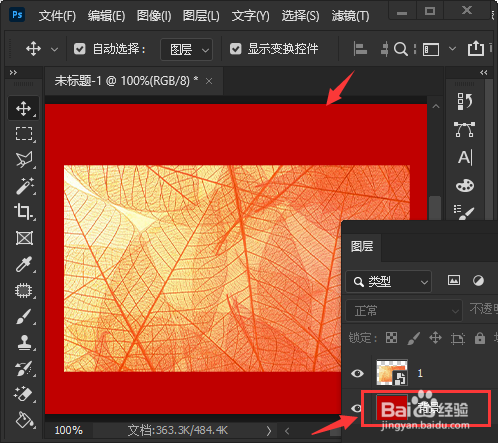The image size is (498, 443).
Task: Close the 未标题-1 document tab
Action: click(x=209, y=81)
